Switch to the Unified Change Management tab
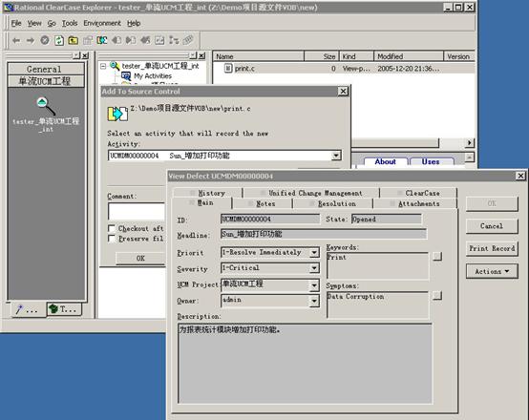 coord(311,193)
